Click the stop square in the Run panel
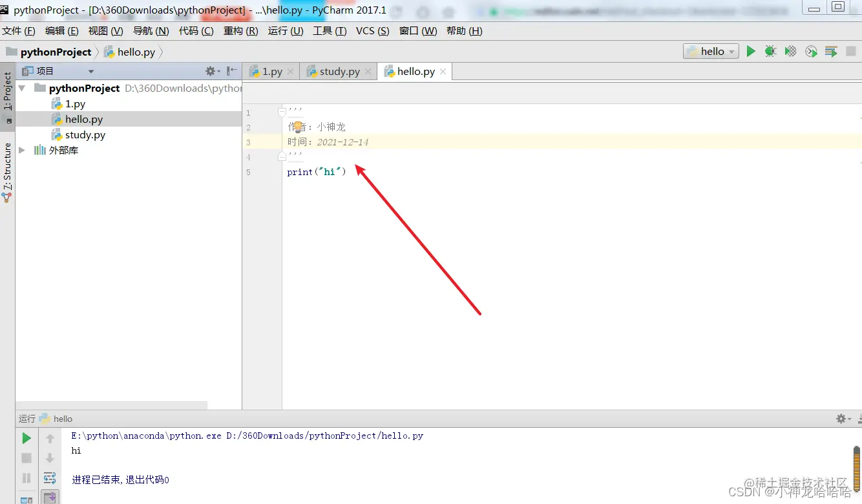 pyautogui.click(x=26, y=458)
